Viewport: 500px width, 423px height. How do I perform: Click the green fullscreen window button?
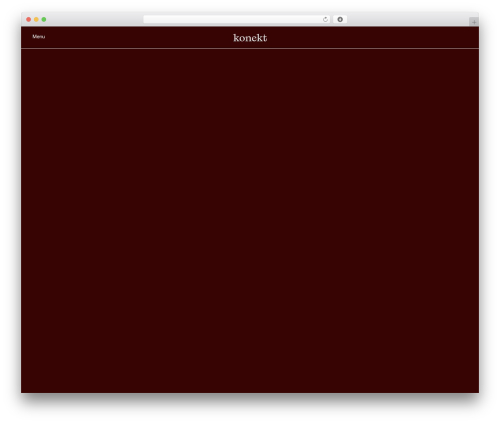pyautogui.click(x=44, y=19)
